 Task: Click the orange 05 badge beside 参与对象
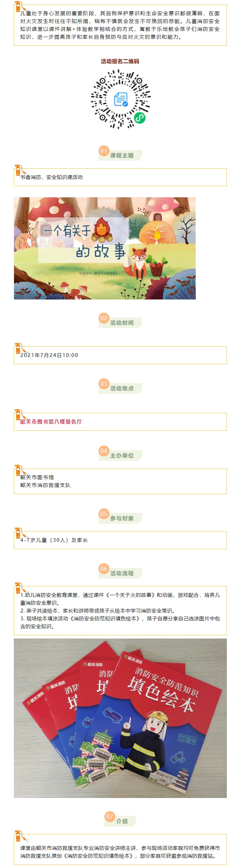coord(104,514)
